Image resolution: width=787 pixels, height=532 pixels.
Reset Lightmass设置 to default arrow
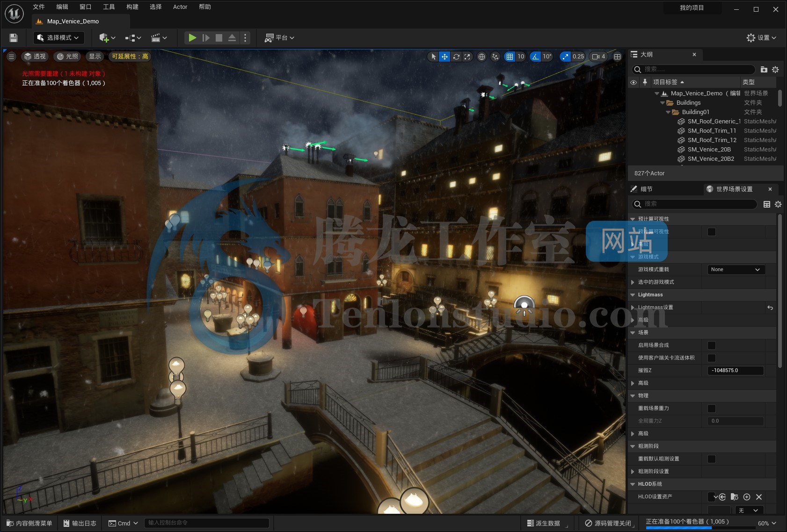pos(770,308)
